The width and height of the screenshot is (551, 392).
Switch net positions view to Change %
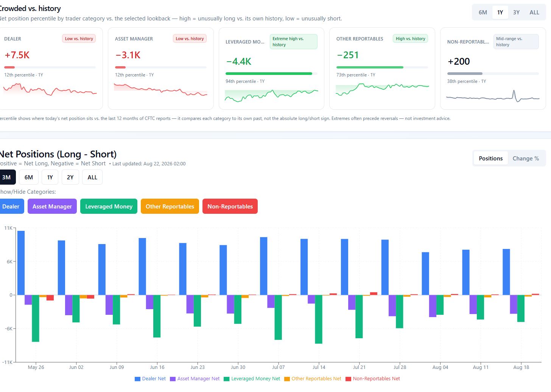[x=526, y=159]
